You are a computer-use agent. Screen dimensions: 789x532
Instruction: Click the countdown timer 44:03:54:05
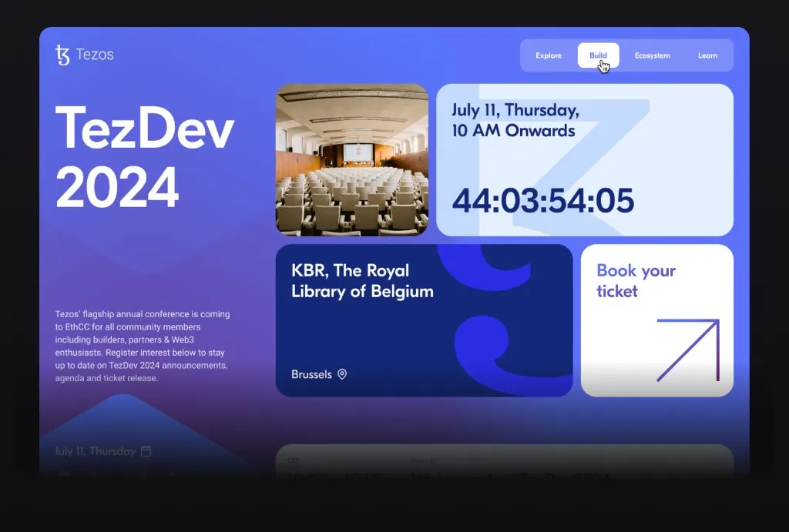[543, 201]
